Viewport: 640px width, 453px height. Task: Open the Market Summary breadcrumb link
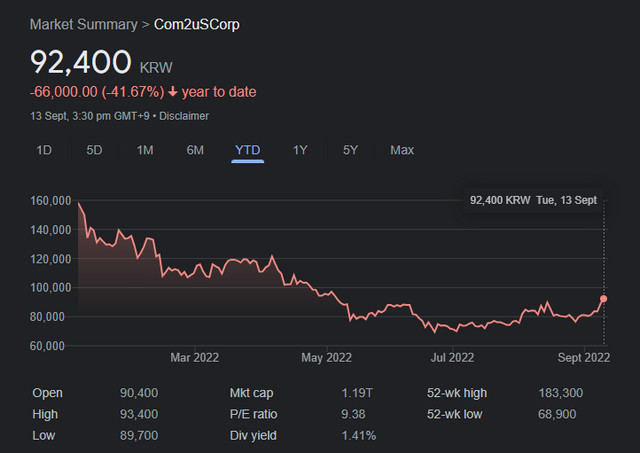(x=84, y=24)
